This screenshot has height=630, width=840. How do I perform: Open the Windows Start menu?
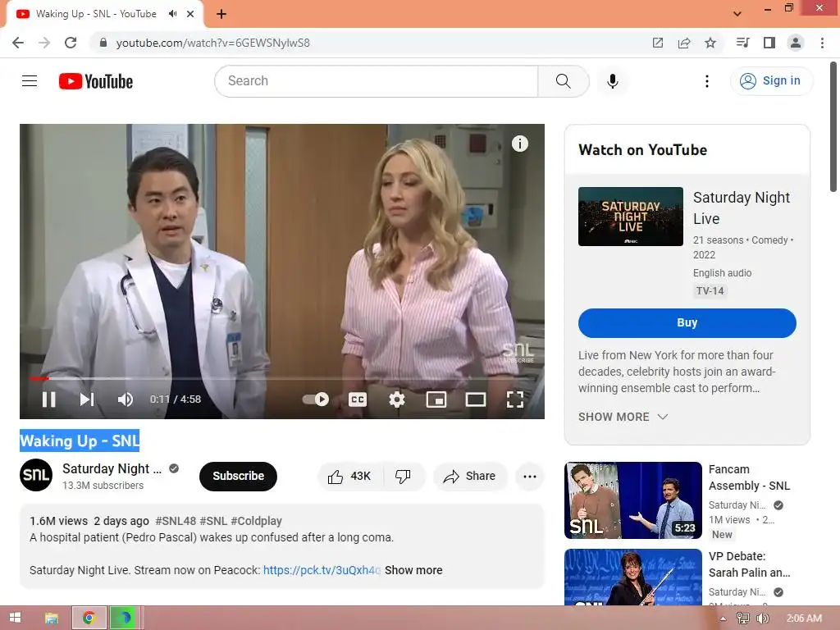[x=15, y=618]
